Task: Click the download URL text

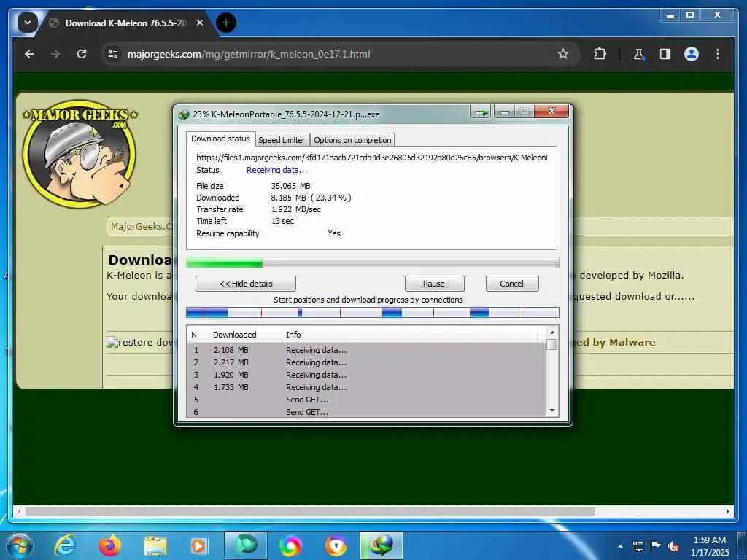Action: pyautogui.click(x=372, y=157)
